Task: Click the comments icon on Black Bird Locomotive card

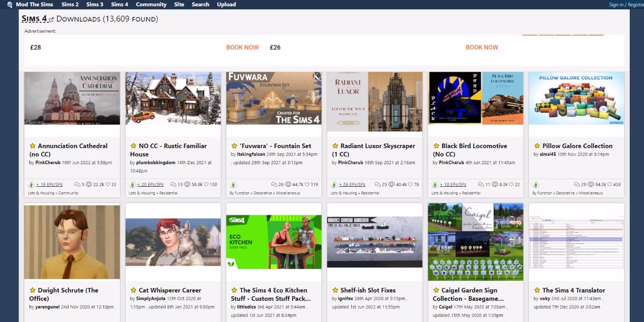Action: coord(481,184)
